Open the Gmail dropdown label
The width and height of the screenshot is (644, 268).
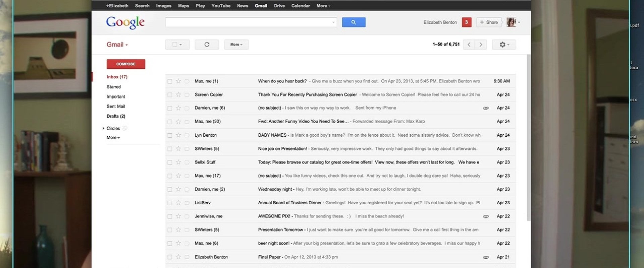pos(117,45)
